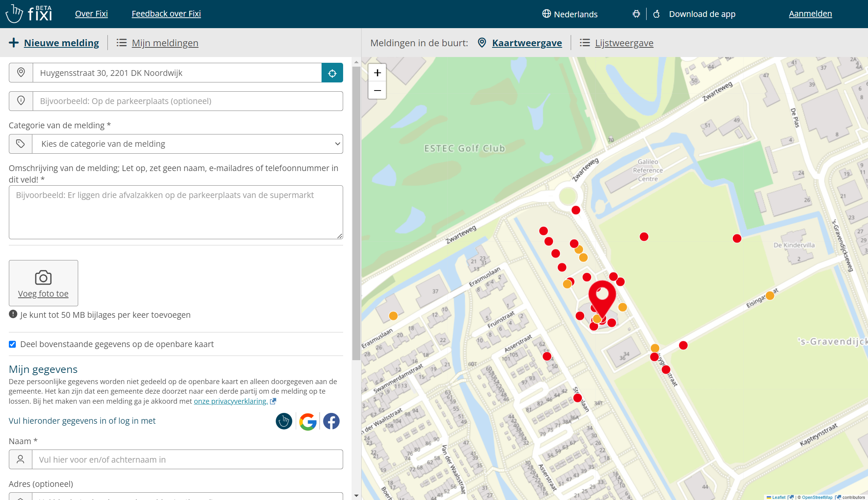
Task: Switch to Mijn meldingen tab
Action: tap(165, 43)
